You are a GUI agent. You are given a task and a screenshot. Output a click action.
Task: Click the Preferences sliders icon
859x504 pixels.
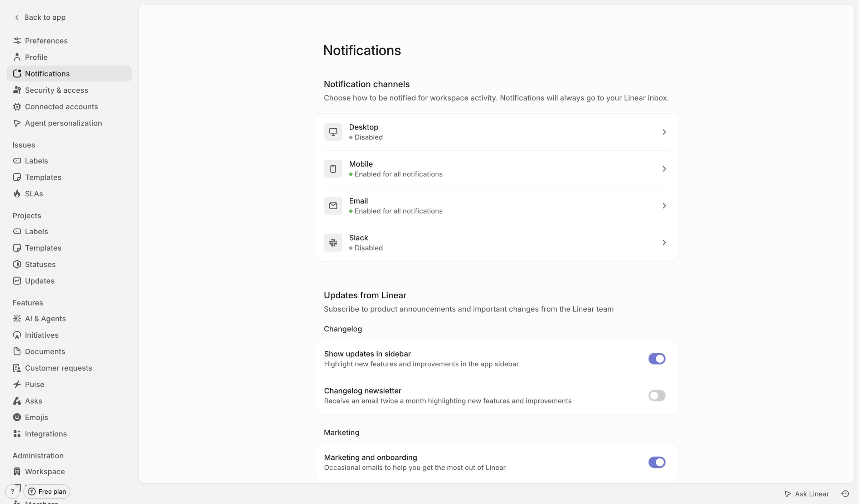coord(17,41)
